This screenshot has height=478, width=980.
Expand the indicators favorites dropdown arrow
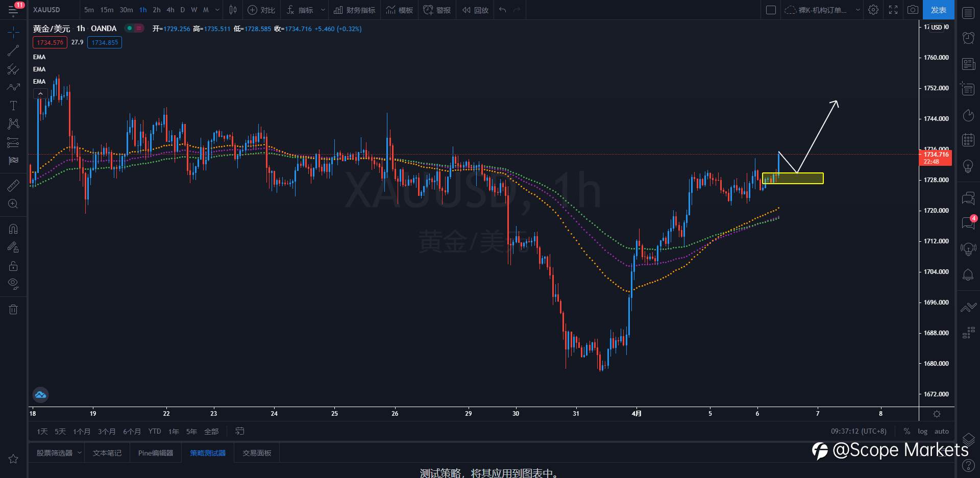click(x=323, y=10)
